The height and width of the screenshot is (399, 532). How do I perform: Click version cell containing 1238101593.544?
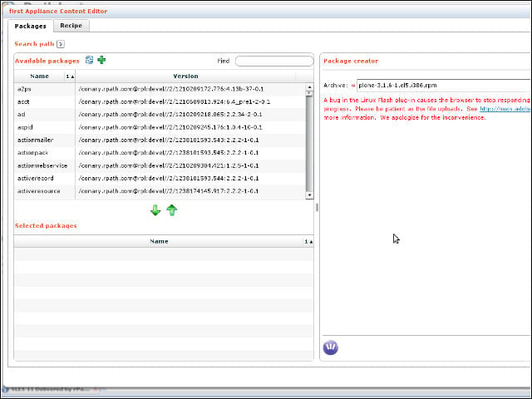pyautogui.click(x=169, y=178)
